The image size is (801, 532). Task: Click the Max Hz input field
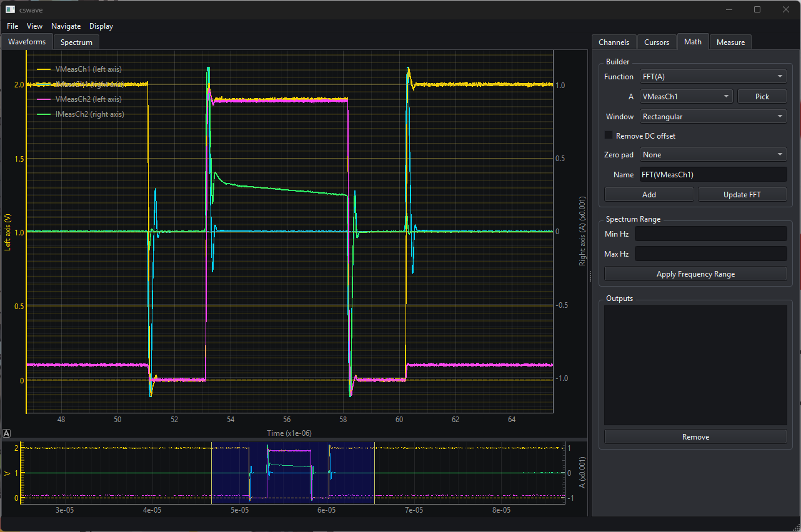(x=711, y=254)
